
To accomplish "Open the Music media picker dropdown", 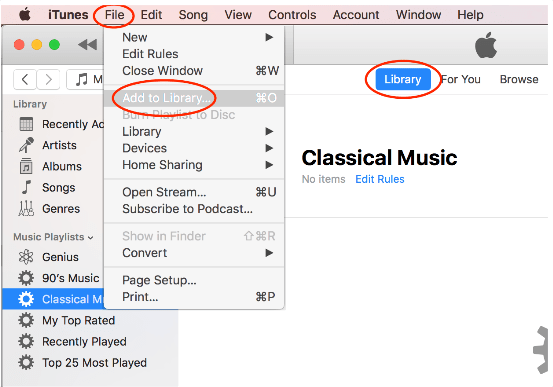I will pos(85,79).
